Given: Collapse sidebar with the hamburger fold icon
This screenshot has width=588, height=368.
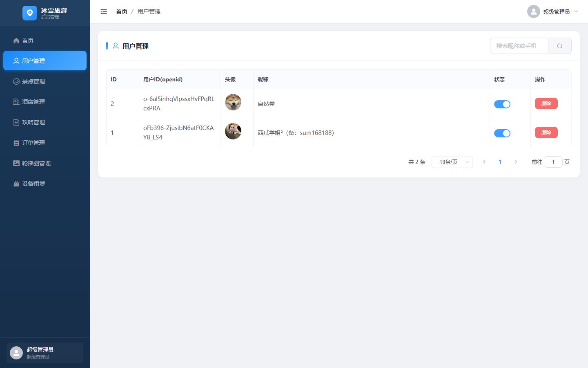Looking at the screenshot, I should click(x=104, y=11).
